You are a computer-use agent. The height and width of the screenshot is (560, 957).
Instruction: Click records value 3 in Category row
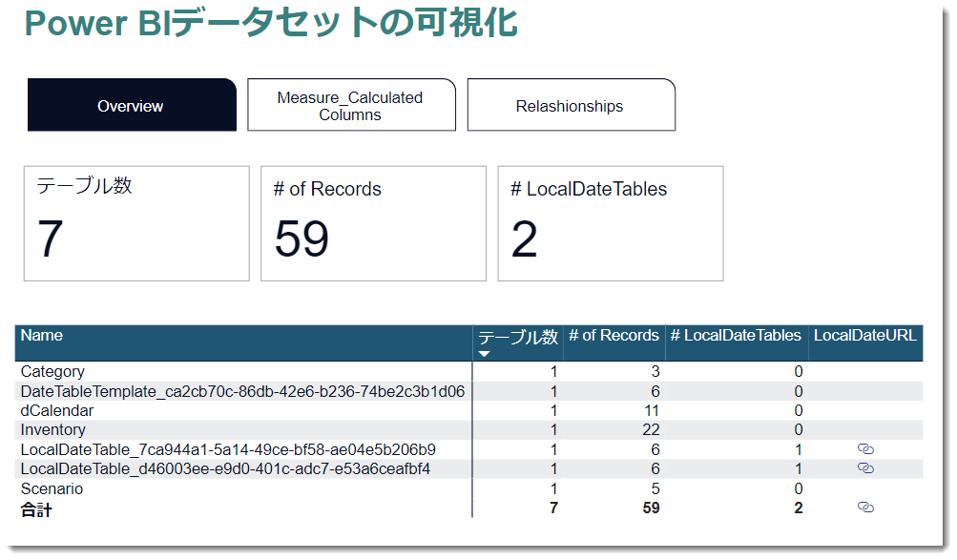coord(655,371)
